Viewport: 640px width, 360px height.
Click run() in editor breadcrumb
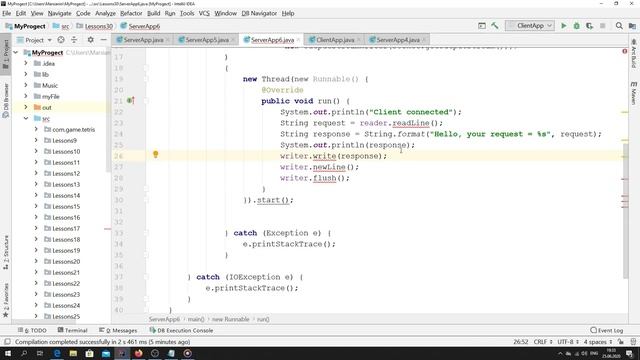[x=263, y=319]
